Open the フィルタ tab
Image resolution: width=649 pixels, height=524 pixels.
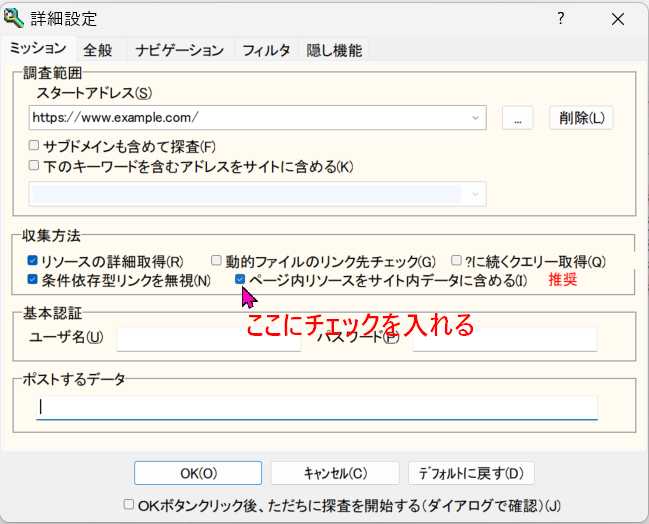pos(266,50)
